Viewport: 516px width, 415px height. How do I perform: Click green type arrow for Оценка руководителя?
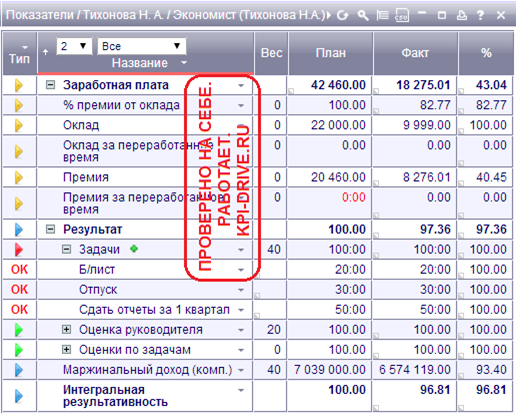point(19,330)
